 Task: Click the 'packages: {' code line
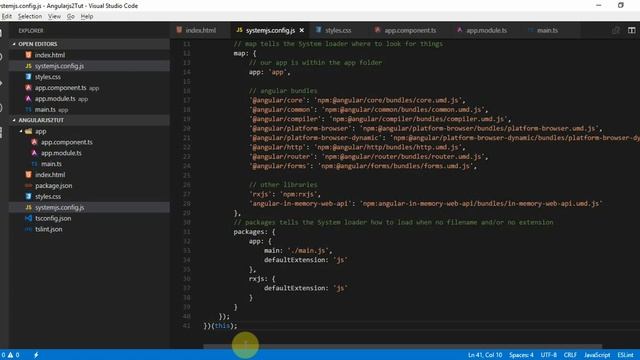click(x=254, y=232)
